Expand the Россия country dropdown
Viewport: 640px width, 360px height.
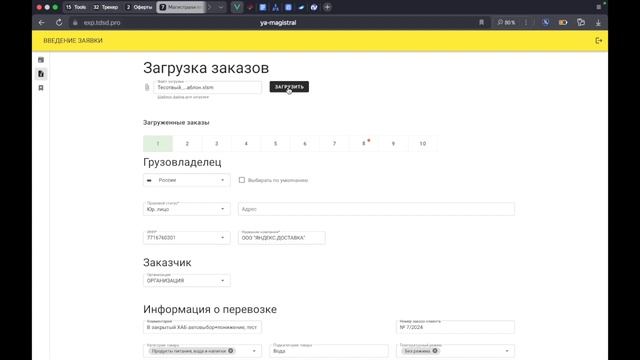pos(187,180)
